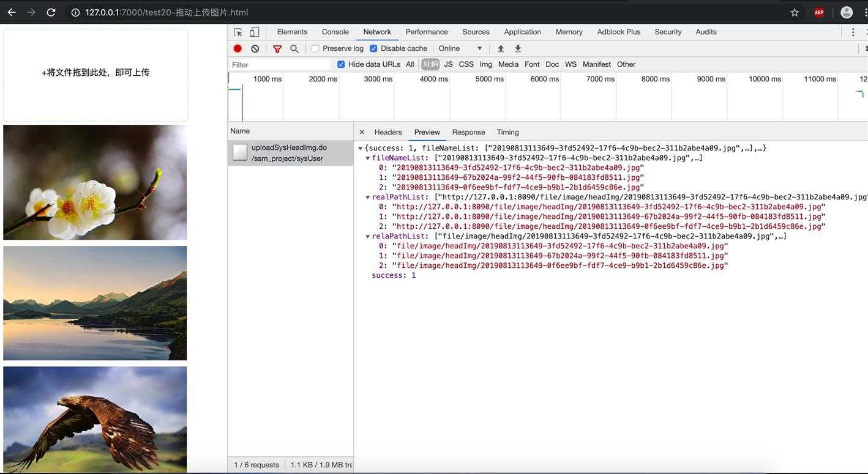The width and height of the screenshot is (868, 474).
Task: Filter requests by Media
Action: point(508,64)
